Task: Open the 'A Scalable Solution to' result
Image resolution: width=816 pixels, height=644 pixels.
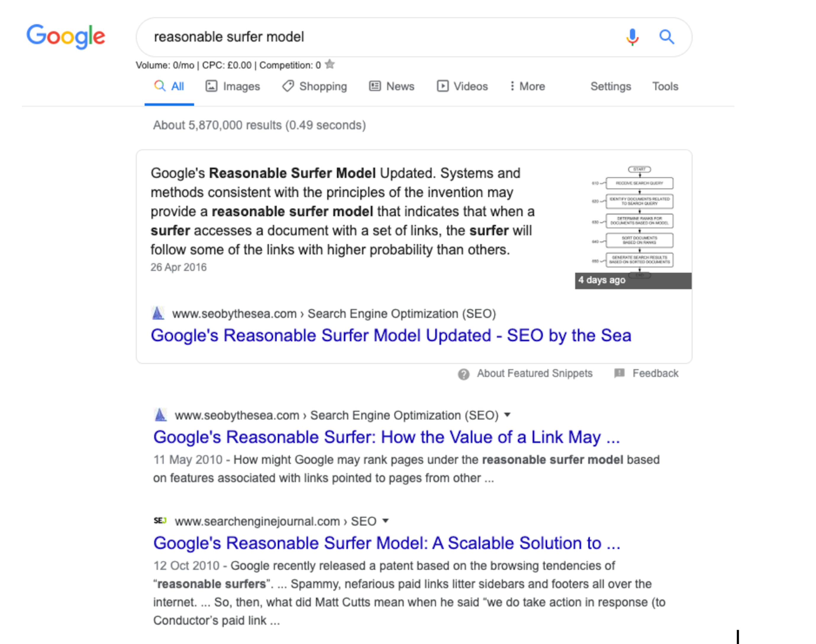Action: pos(386,543)
